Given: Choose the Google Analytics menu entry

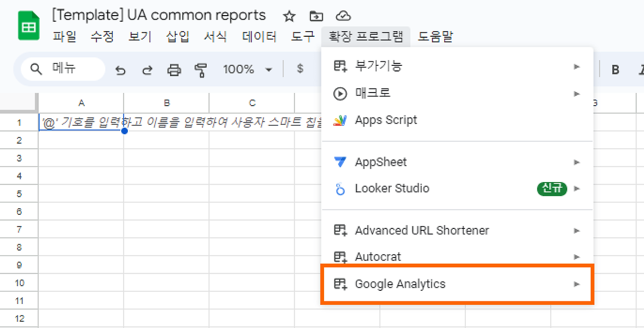Looking at the screenshot, I should click(457, 284).
